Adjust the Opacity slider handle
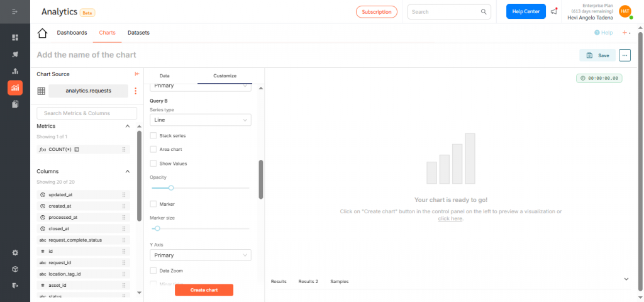This screenshot has width=644, height=302. click(171, 187)
